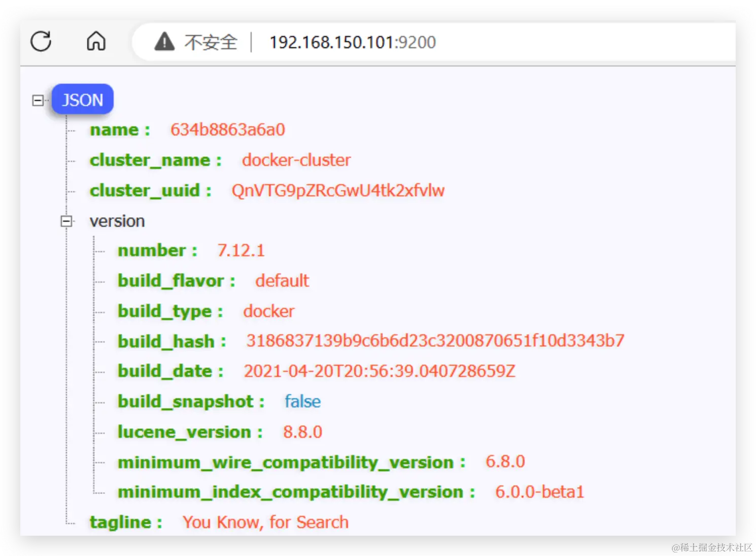Click the tree node beside tagline

[71, 522]
